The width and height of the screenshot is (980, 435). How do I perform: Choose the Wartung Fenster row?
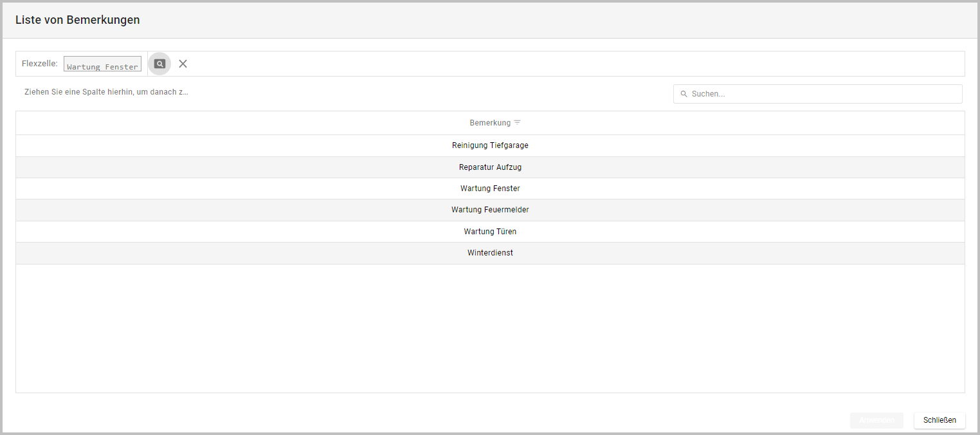pos(490,189)
